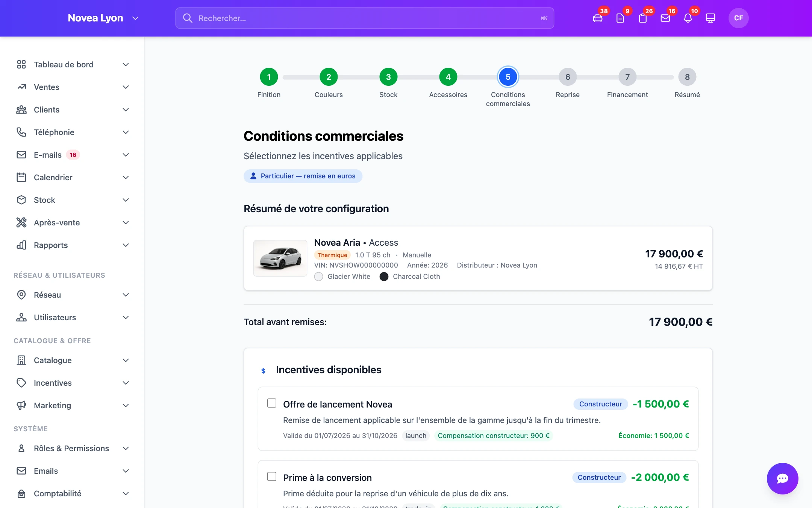Click the Constructeur tag on Prime à la conversion
The width and height of the screenshot is (812, 508).
pyautogui.click(x=599, y=477)
